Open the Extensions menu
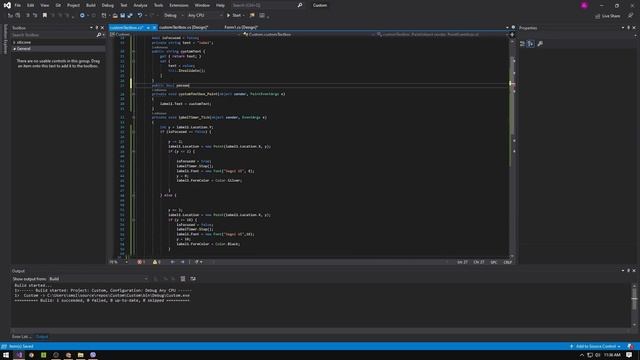 point(179,5)
